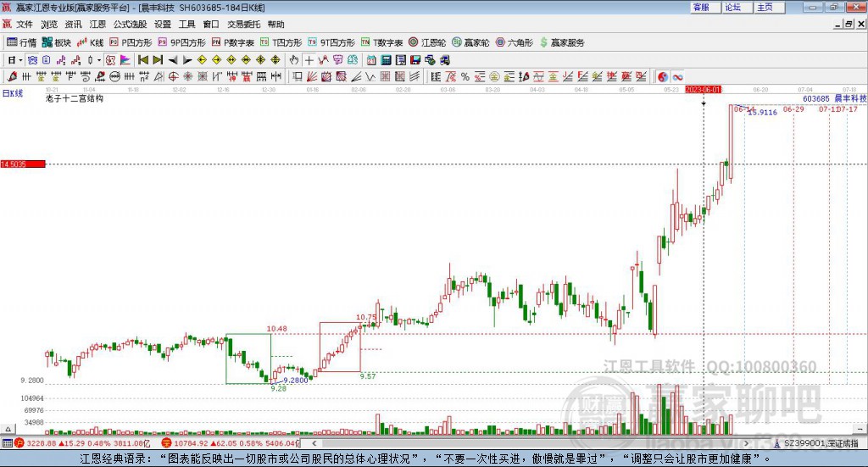The width and height of the screenshot is (868, 467).
Task: Open the 浏览 menu
Action: tap(49, 25)
